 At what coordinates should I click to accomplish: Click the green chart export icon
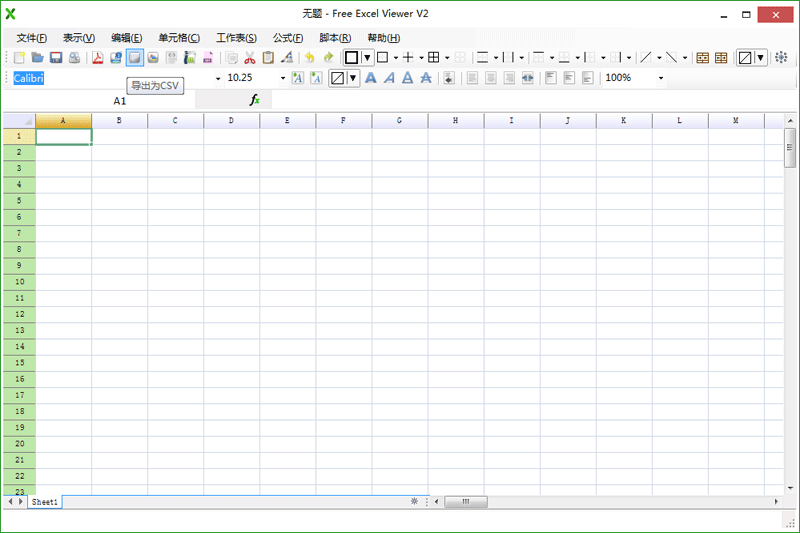190,58
